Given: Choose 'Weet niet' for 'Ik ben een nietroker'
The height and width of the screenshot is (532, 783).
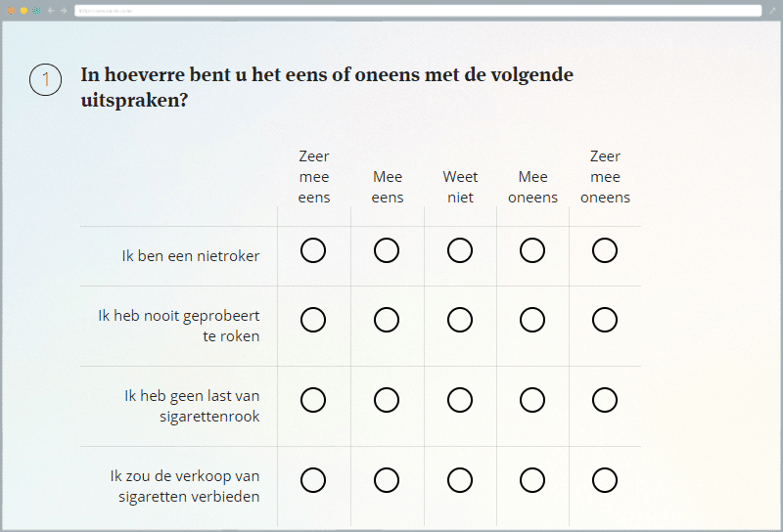Looking at the screenshot, I should 460,251.
